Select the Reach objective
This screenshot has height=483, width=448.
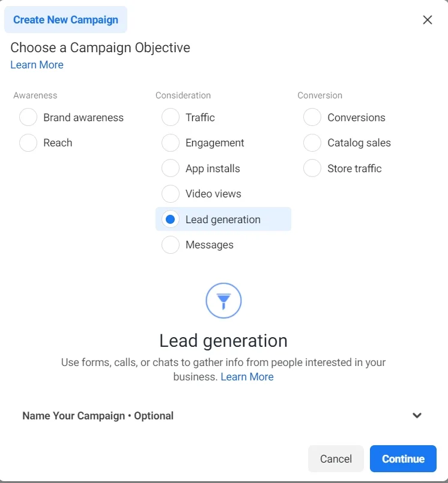[28, 143]
